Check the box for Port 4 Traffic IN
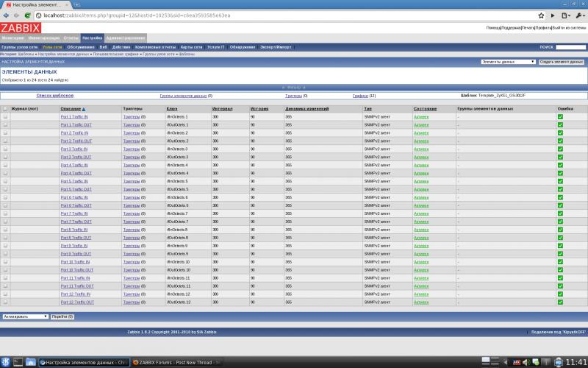This screenshot has width=588, height=368. tap(5, 165)
